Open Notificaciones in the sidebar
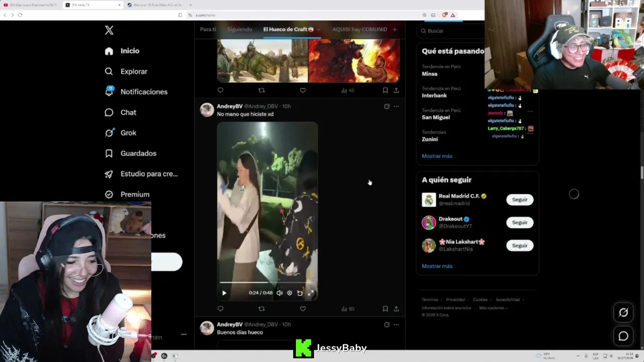 click(x=136, y=92)
